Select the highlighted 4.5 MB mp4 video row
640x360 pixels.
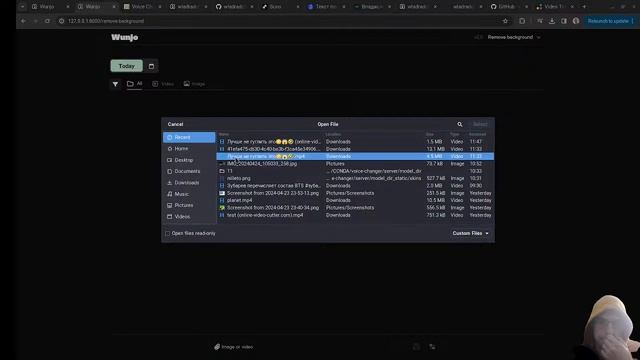pos(355,156)
